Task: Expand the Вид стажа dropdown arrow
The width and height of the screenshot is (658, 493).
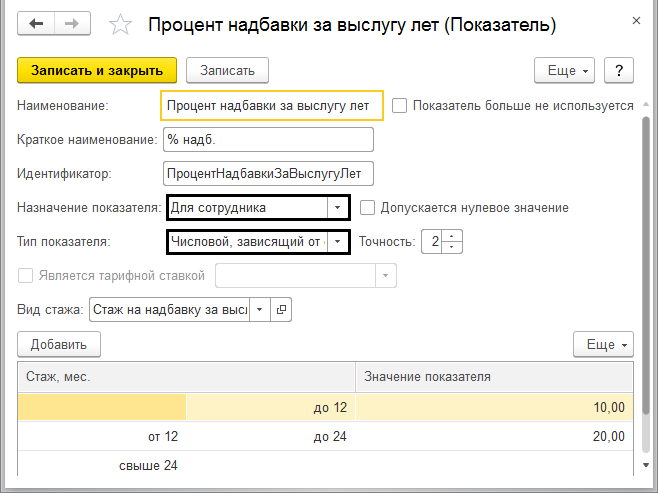Action: (260, 310)
